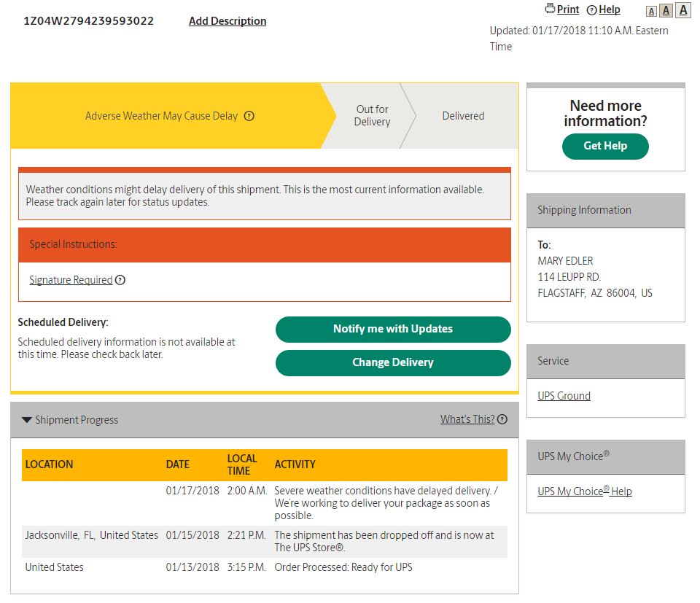The image size is (700, 603).
Task: Click the Shipping Information panel header
Action: [x=606, y=210]
